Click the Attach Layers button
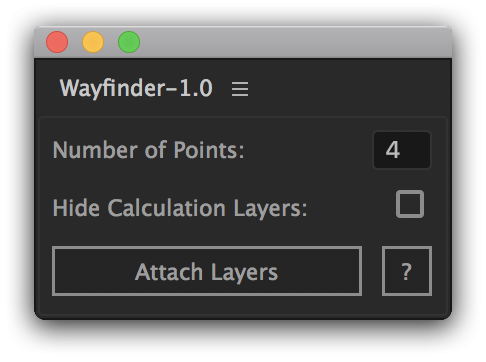The height and width of the screenshot is (362, 486). pos(207,271)
